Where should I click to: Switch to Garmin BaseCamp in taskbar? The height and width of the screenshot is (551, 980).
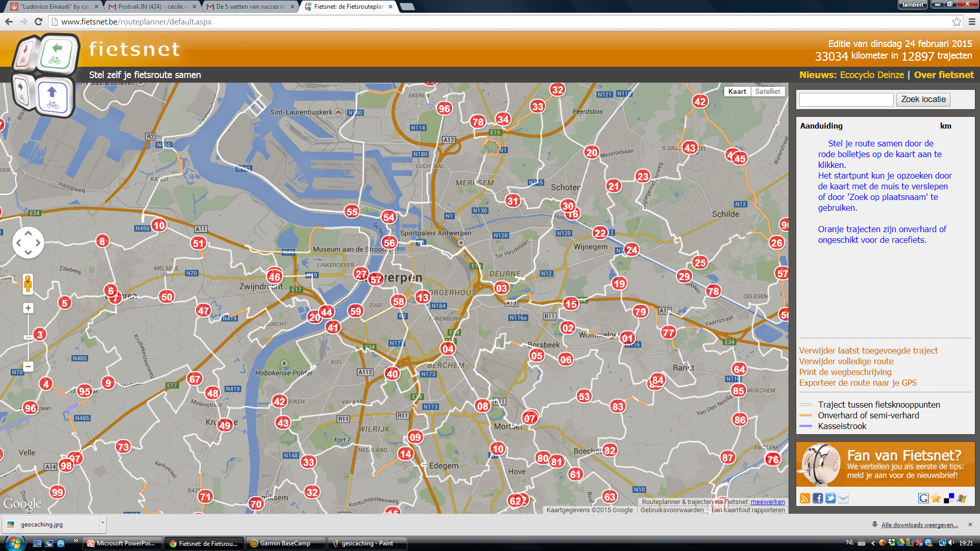pos(286,543)
